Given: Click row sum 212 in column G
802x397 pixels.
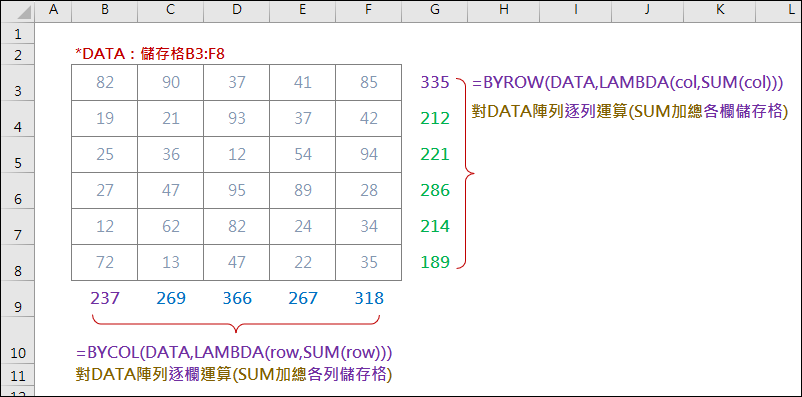Looking at the screenshot, I should point(435,119).
